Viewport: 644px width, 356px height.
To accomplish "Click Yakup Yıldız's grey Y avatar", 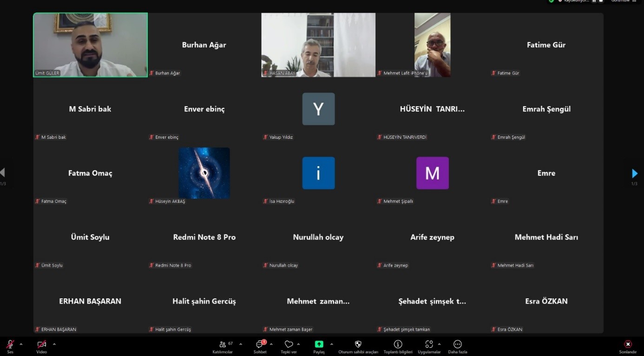I will click(x=318, y=109).
